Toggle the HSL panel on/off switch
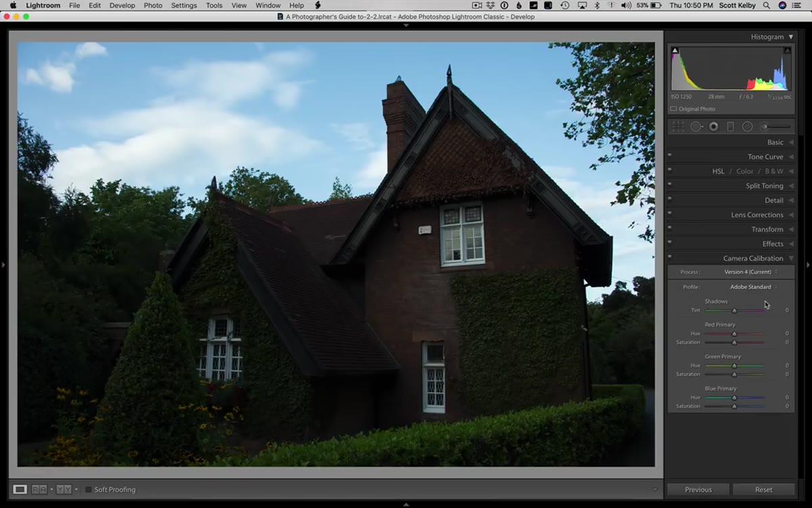The image size is (812, 508). click(670, 169)
